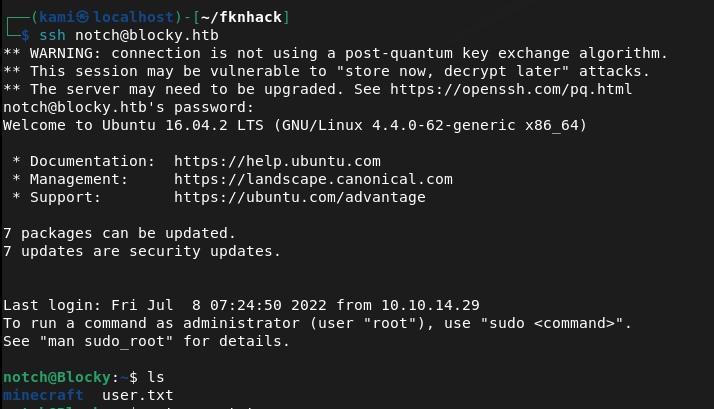Click the green 'notch@Blocky' prompt before ls
Viewport: 714px width, 409px height.
pos(55,377)
